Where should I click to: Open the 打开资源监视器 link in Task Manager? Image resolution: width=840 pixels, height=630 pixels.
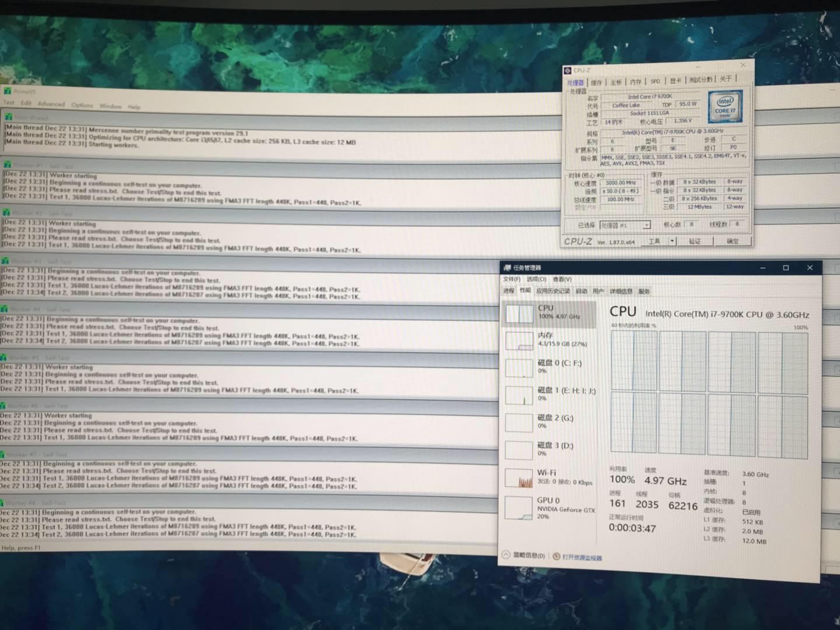click(x=582, y=558)
